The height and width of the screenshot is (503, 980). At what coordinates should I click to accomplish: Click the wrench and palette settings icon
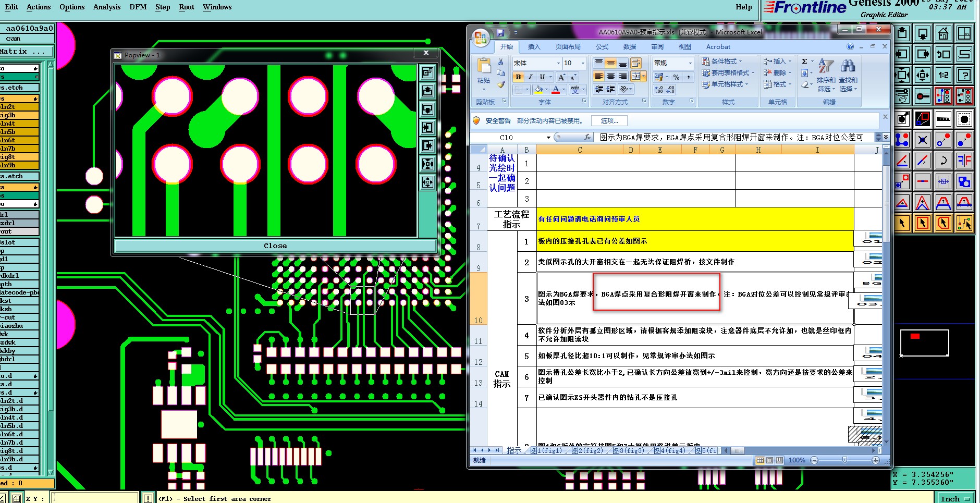tap(902, 96)
